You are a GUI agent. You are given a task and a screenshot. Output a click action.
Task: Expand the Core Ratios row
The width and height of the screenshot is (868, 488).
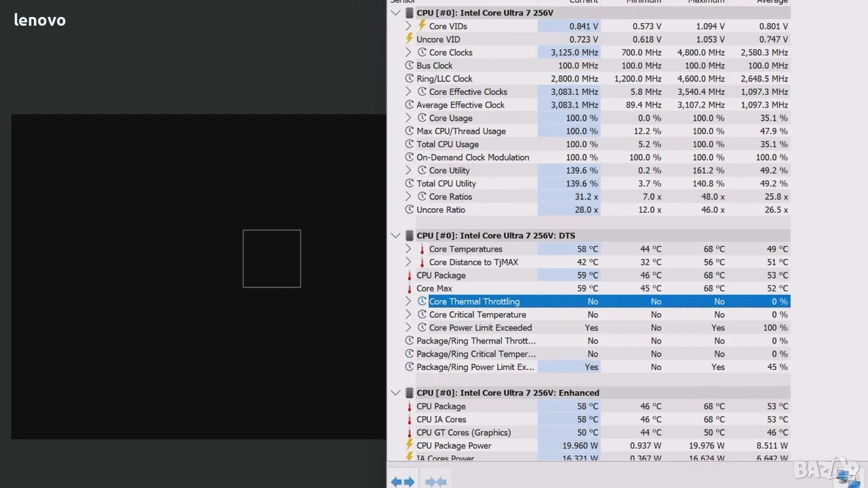tap(408, 197)
